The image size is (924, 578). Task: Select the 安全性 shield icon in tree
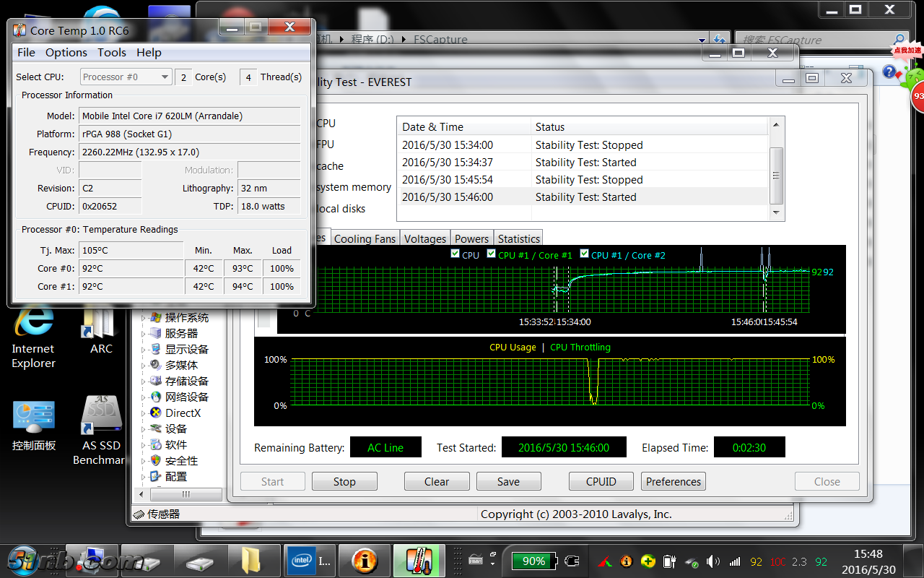tap(154, 460)
